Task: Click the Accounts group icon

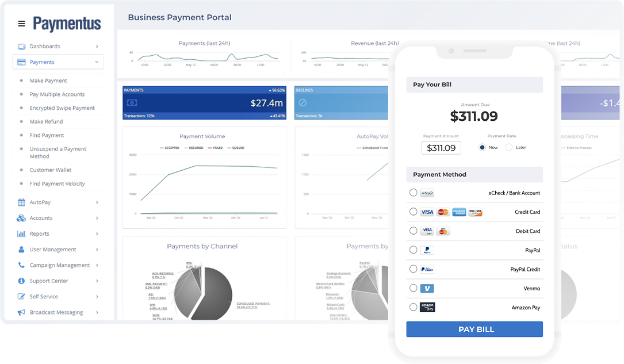Action: click(21, 218)
